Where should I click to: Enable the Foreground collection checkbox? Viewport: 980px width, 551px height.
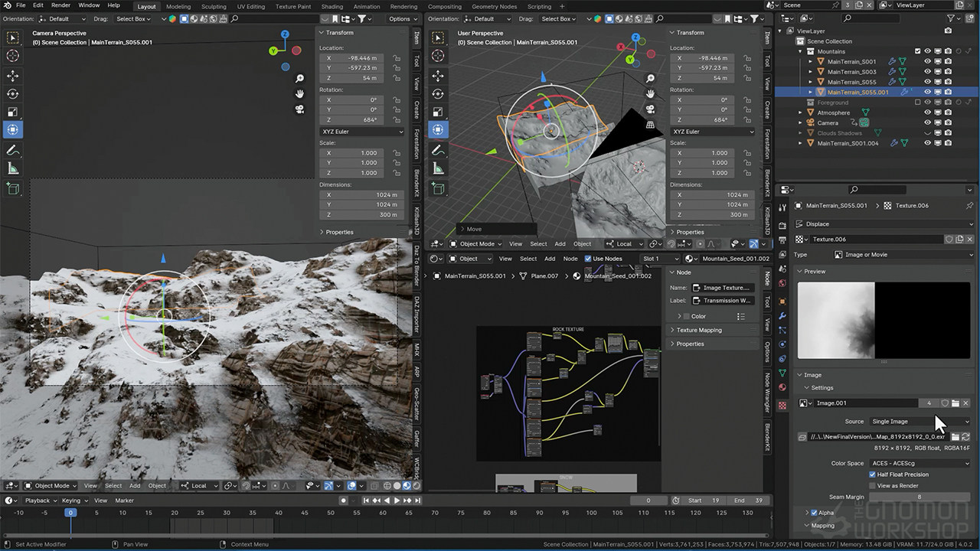tap(917, 103)
